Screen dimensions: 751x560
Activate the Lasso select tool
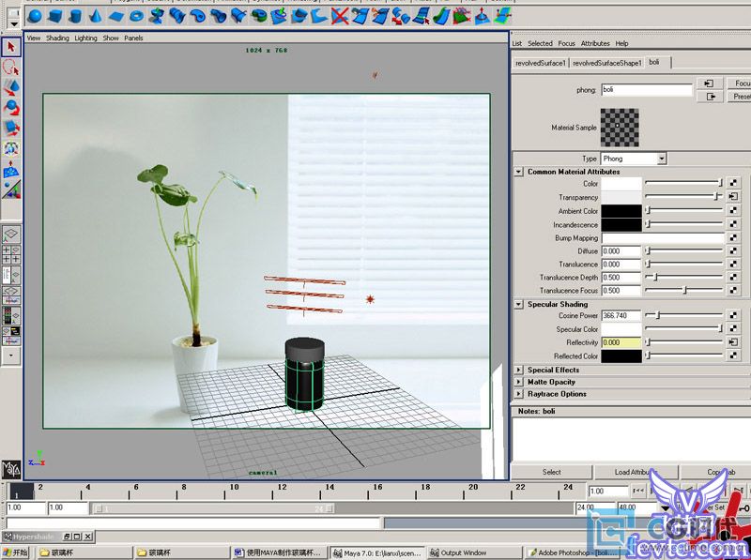tap(11, 68)
